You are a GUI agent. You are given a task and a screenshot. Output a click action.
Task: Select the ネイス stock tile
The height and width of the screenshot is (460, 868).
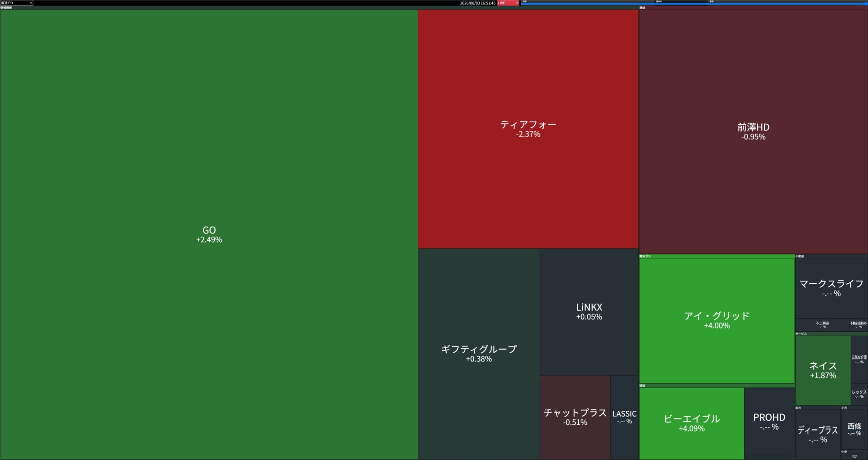823,370
